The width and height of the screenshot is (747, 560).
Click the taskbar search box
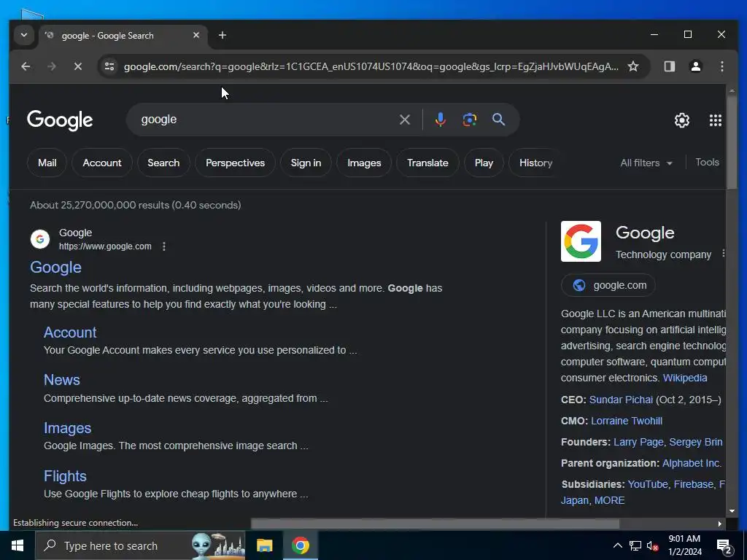[x=141, y=545]
